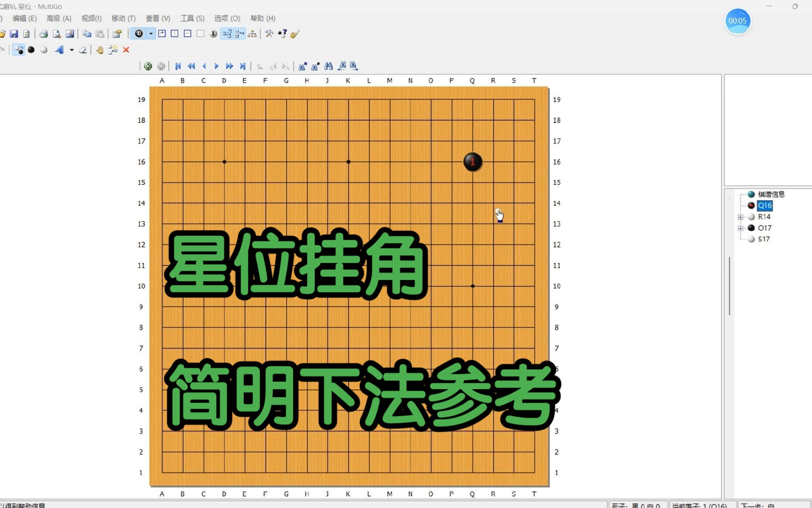The image size is (812, 508).
Task: Toggle the horizontal split board icon
Action: pos(187,34)
